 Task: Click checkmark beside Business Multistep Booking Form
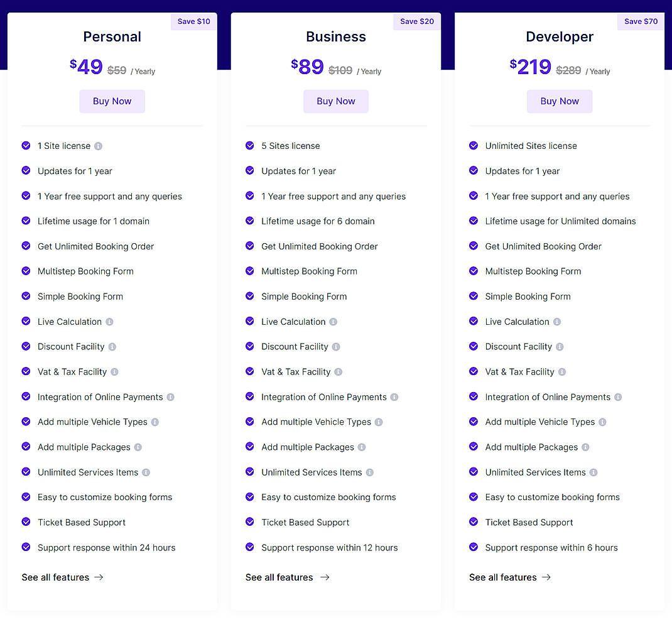point(250,271)
